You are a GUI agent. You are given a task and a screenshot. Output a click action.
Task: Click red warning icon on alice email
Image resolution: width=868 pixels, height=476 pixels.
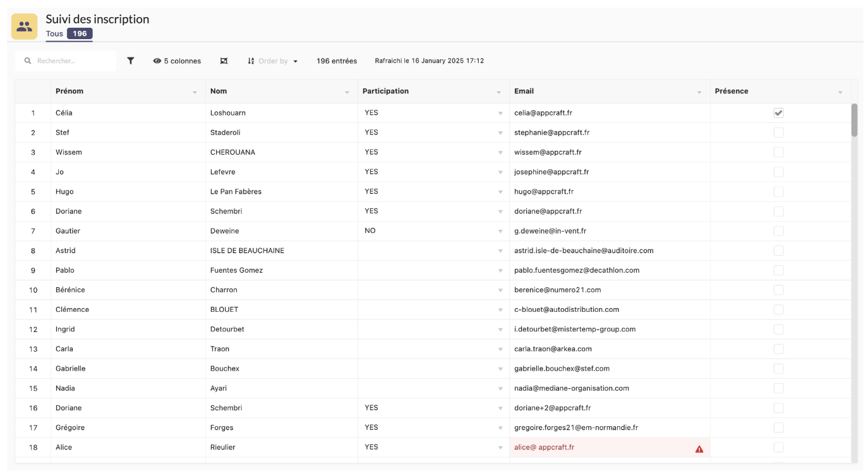(699, 449)
